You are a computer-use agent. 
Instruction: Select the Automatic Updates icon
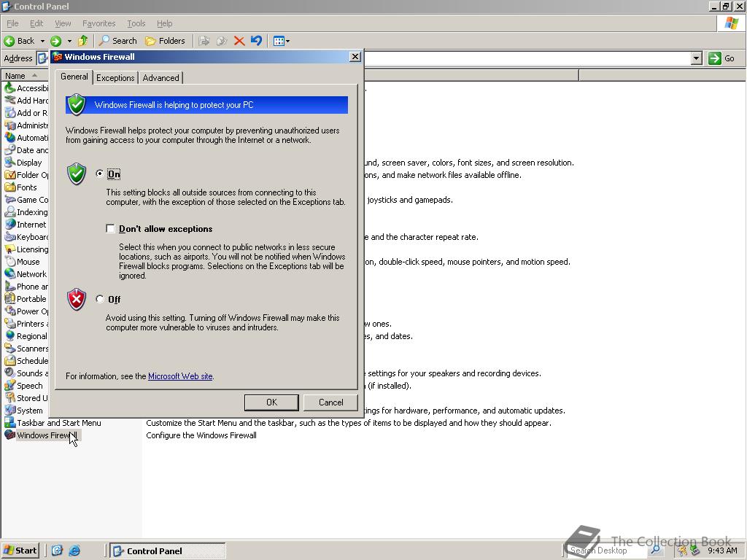(x=10, y=138)
